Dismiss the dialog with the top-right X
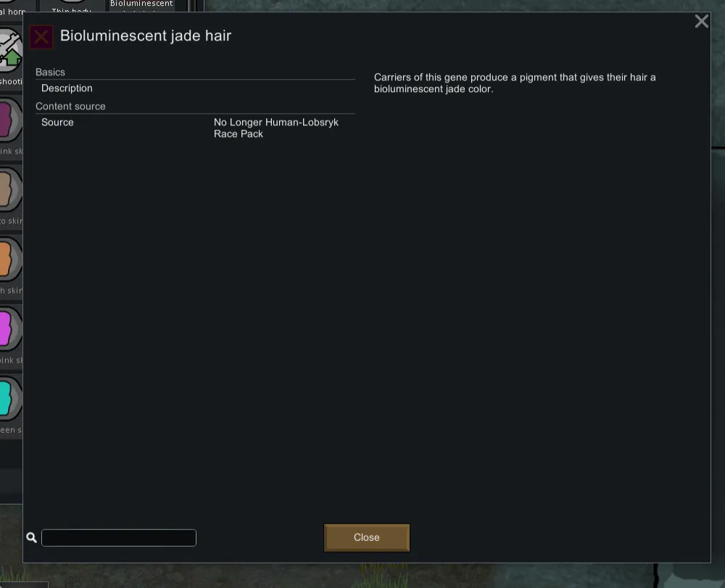 pyautogui.click(x=701, y=21)
